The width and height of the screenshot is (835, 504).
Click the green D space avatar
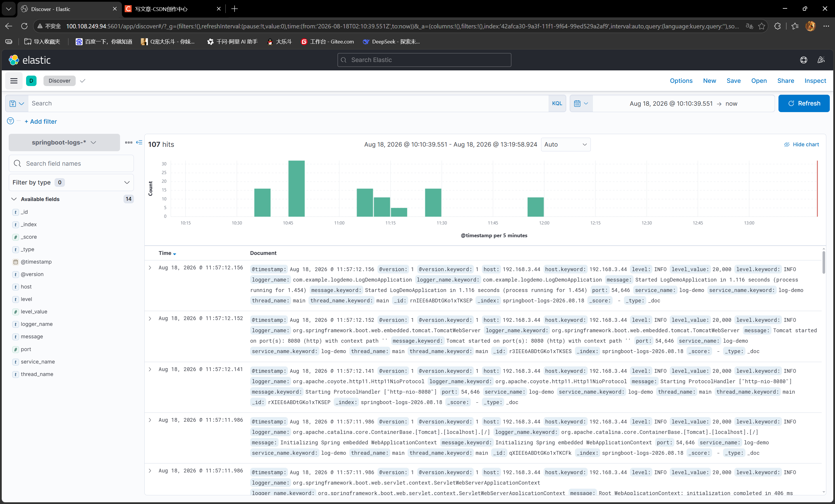click(31, 81)
